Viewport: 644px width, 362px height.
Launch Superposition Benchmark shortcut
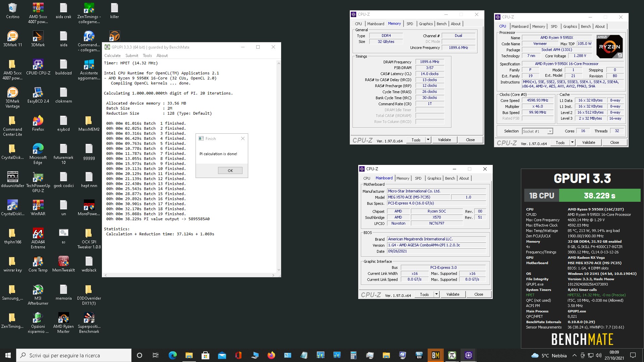(x=89, y=323)
